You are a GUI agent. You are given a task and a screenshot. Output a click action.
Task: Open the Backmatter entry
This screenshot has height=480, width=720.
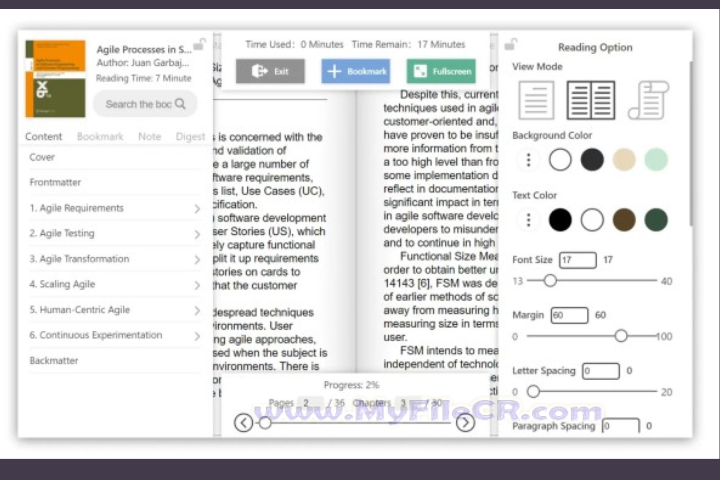tap(115, 361)
